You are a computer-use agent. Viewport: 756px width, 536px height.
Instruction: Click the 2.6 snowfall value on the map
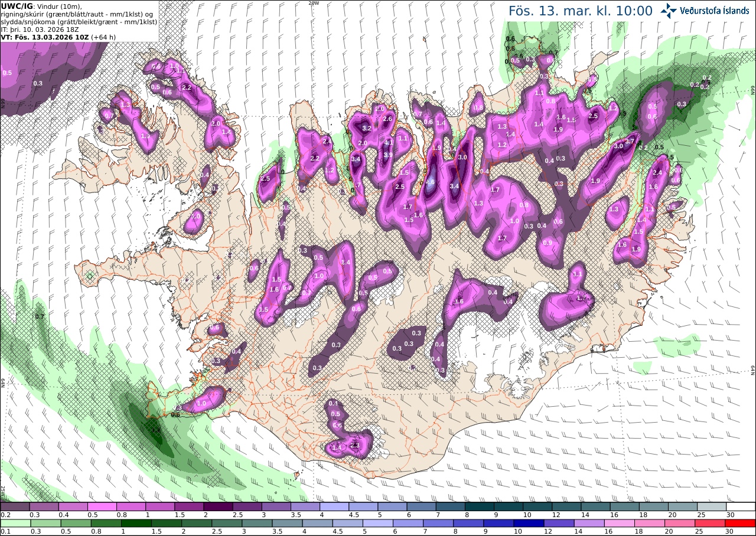(x=387, y=119)
